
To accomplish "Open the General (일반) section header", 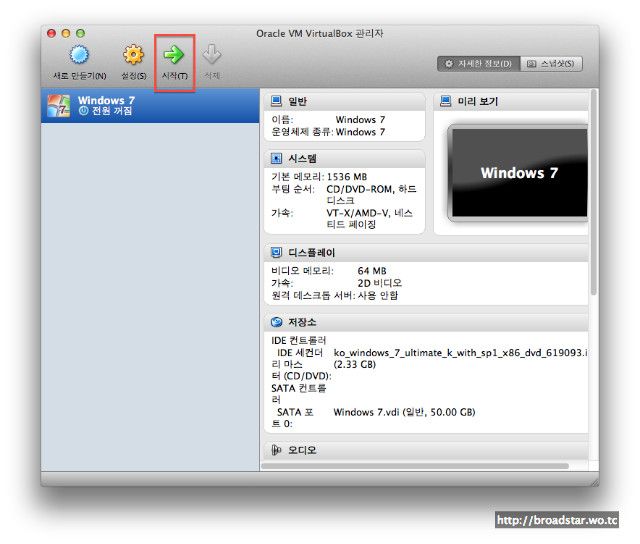I will [x=344, y=101].
